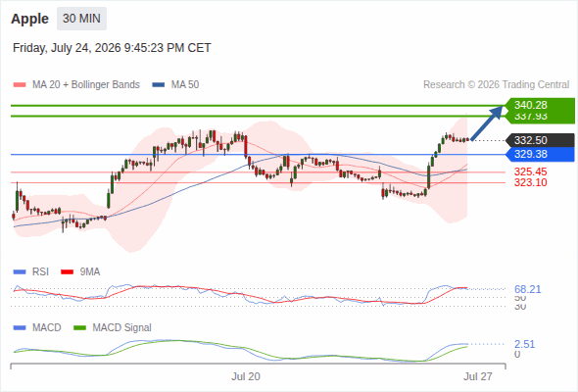
Task: Click the Jul 20 date axis label
Action: (246, 376)
